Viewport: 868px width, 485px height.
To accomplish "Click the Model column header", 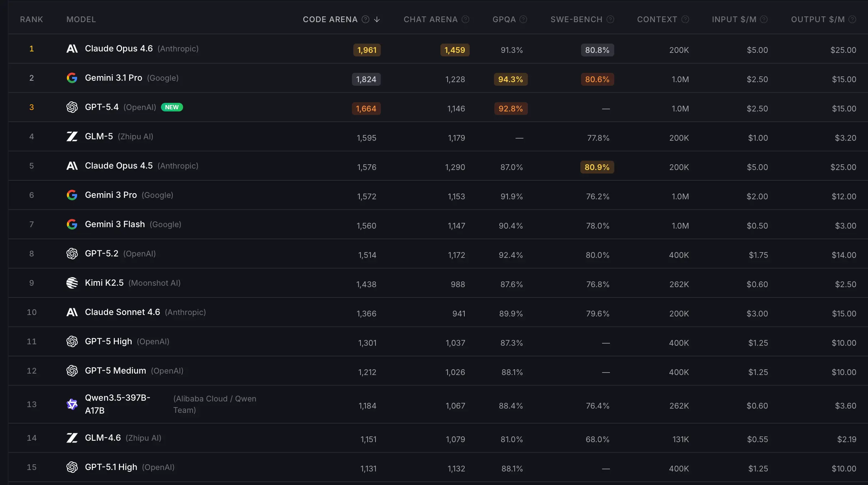I will (81, 19).
